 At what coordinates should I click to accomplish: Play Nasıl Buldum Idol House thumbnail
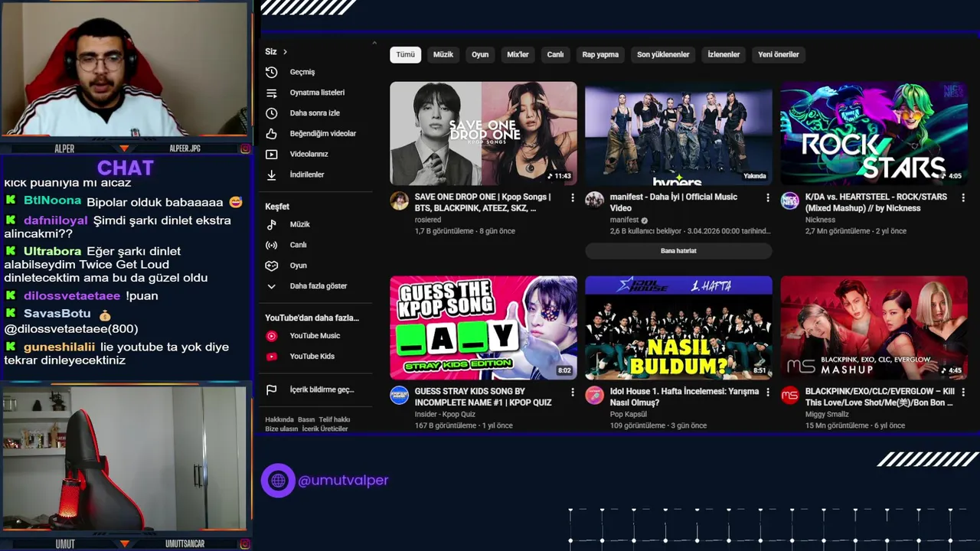tap(678, 328)
